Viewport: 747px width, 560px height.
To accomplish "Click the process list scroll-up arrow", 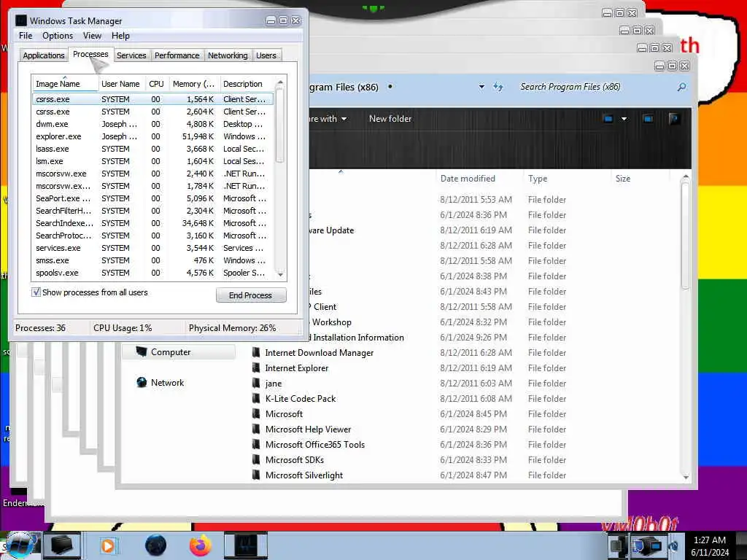I will (x=280, y=82).
